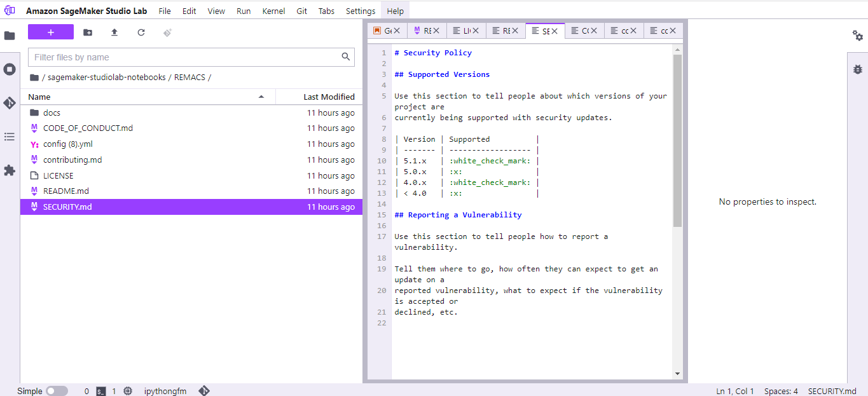Open the Git sidebar panel
The height and width of the screenshot is (396, 868).
tap(10, 103)
